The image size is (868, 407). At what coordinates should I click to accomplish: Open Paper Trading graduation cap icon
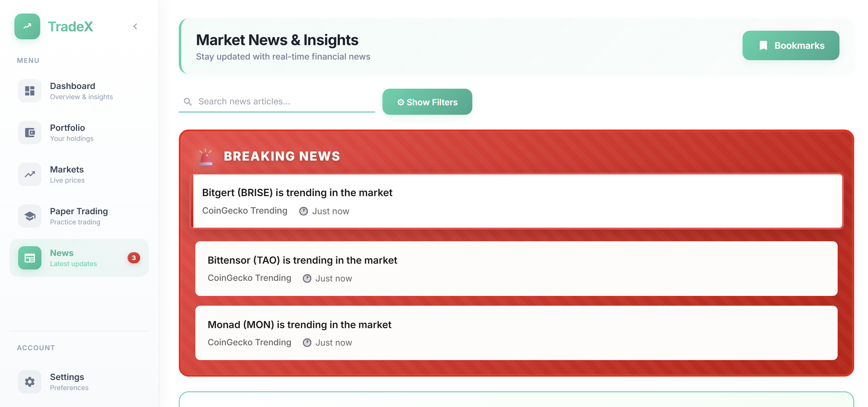coord(30,216)
